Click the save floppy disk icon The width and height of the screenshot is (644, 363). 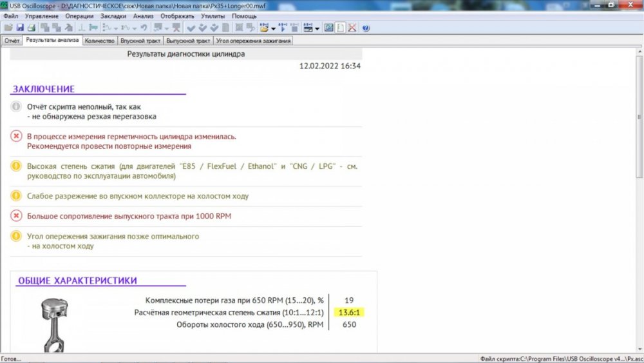click(20, 28)
